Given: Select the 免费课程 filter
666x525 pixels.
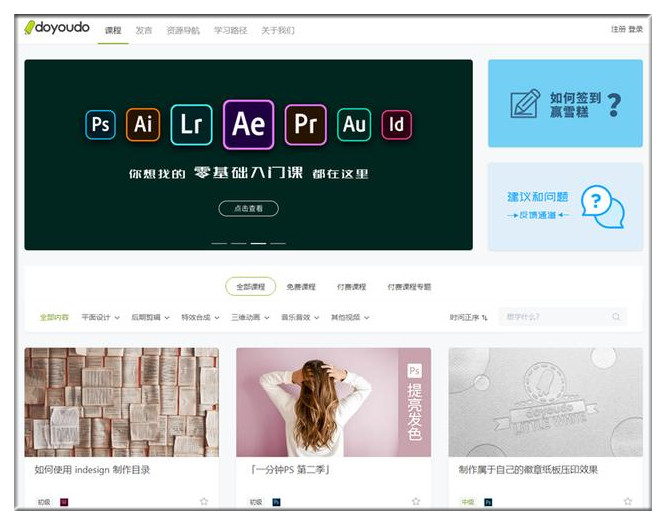Looking at the screenshot, I should pyautogui.click(x=301, y=287).
